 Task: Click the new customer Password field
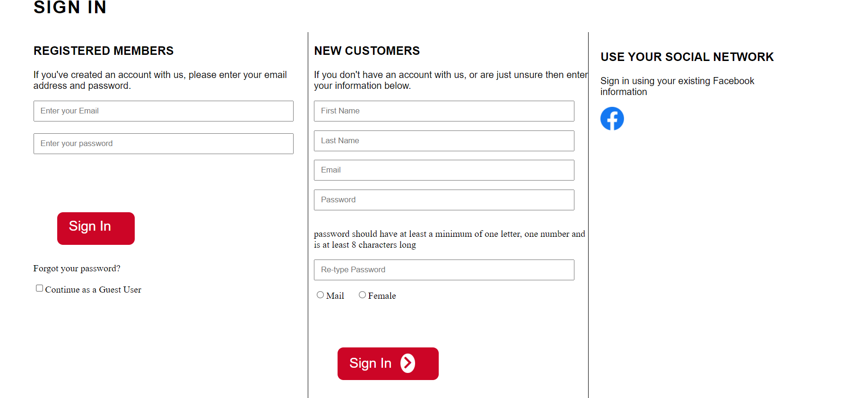443,200
